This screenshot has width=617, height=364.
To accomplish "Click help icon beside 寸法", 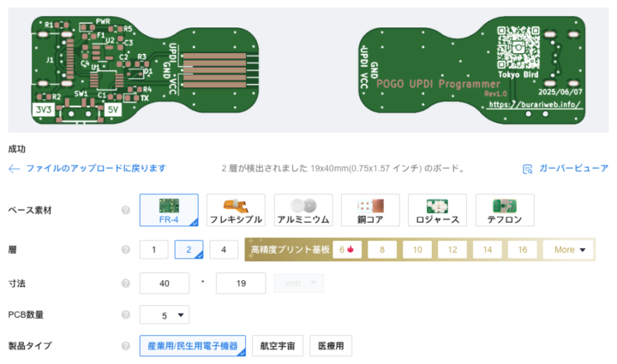I will pos(125,283).
